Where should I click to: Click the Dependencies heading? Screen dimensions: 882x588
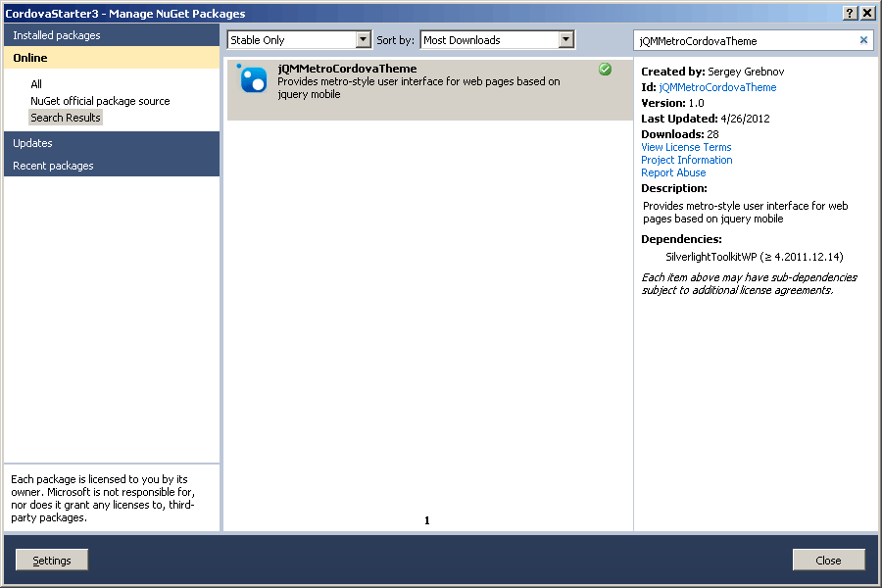pyautogui.click(x=681, y=239)
